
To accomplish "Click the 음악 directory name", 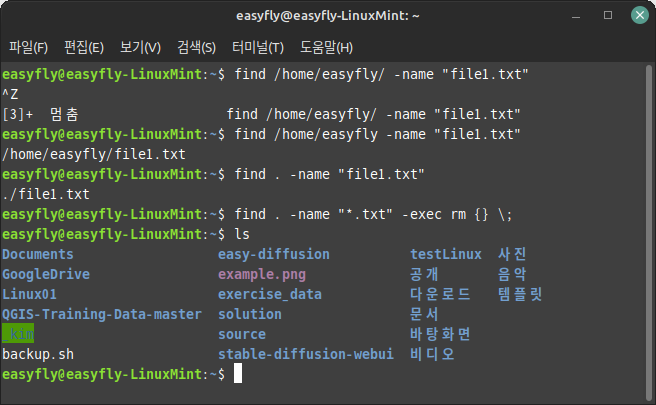I will click(x=512, y=274).
